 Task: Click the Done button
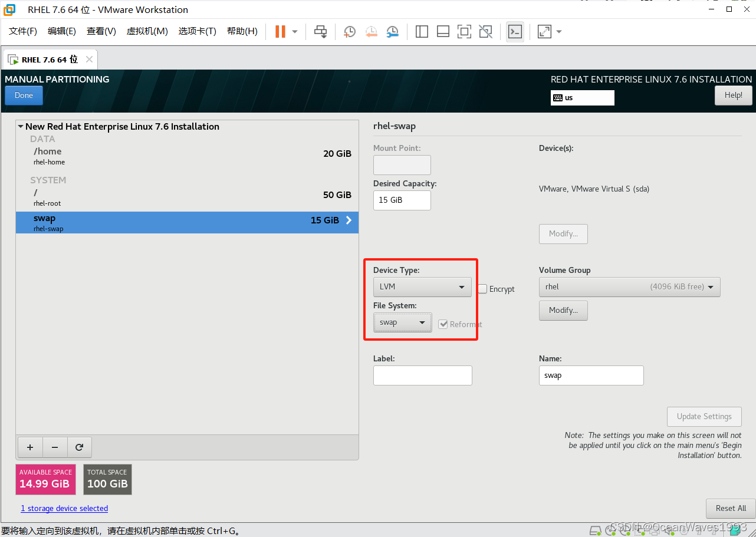click(24, 95)
